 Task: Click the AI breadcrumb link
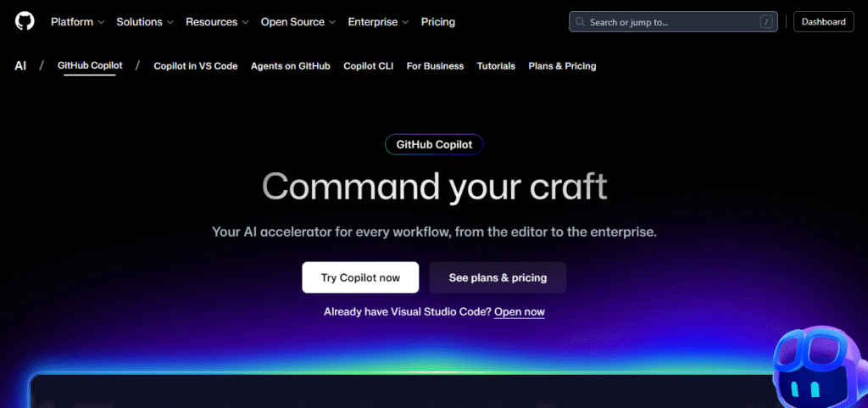coord(20,65)
